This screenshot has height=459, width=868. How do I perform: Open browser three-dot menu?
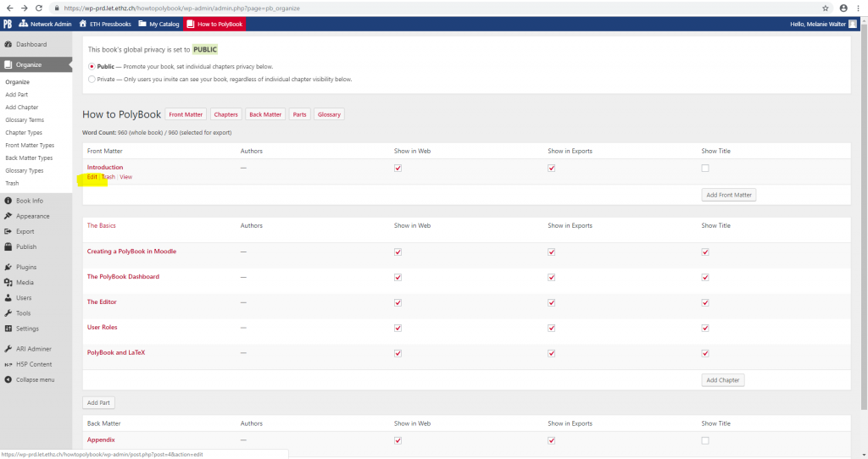(x=858, y=8)
